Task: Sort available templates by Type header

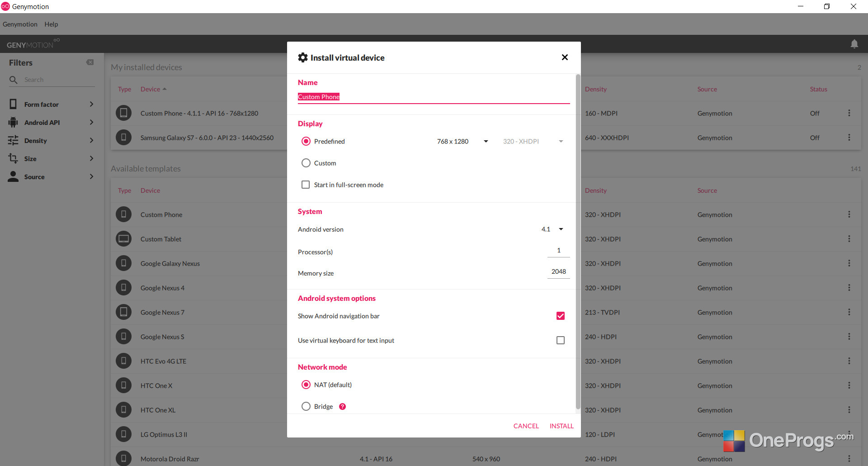Action: 124,190
